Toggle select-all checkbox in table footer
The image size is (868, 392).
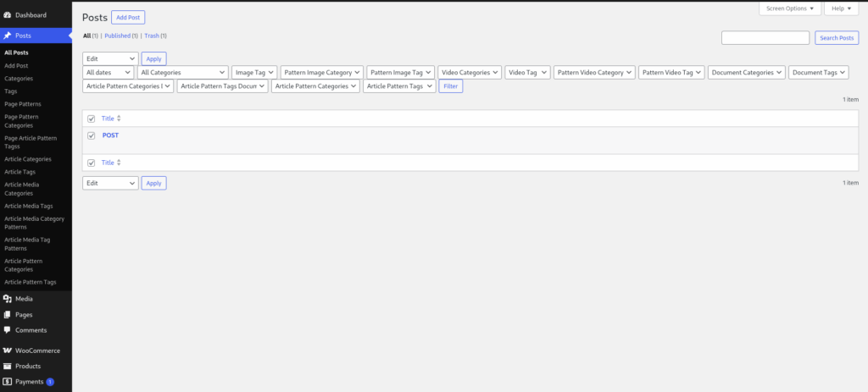click(x=92, y=163)
